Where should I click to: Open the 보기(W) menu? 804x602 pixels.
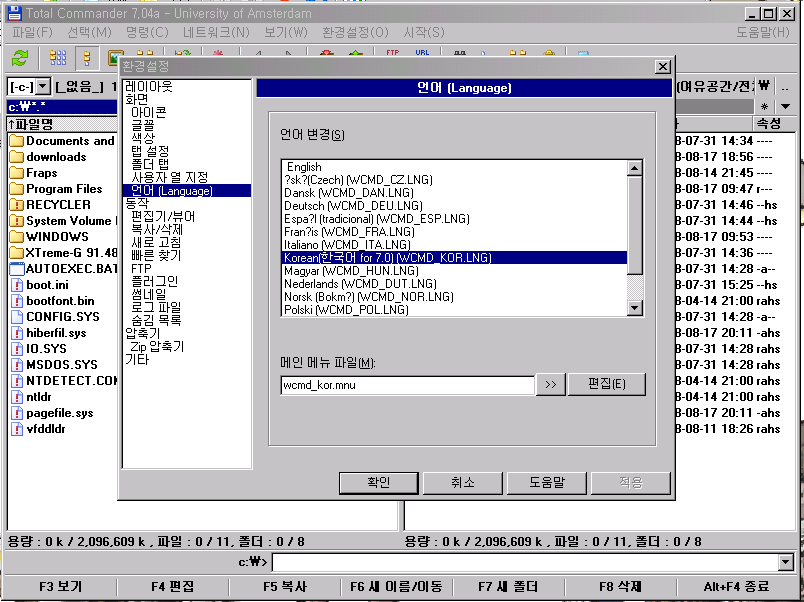[286, 32]
